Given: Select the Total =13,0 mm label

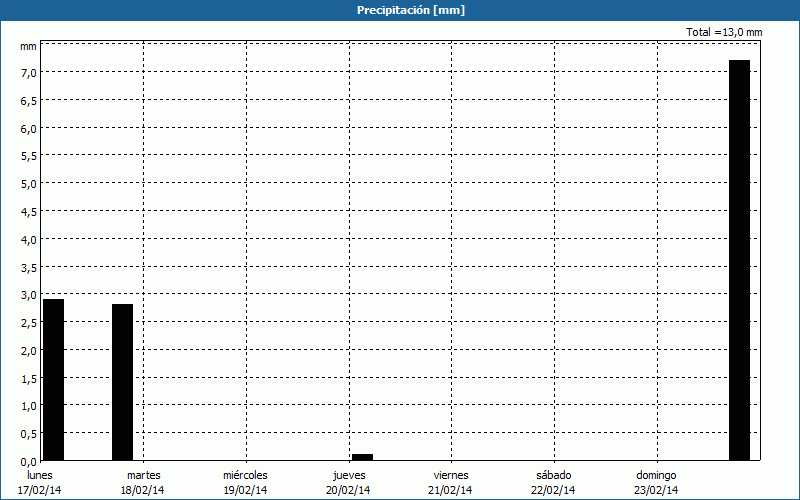Looking at the screenshot, I should point(724,32).
